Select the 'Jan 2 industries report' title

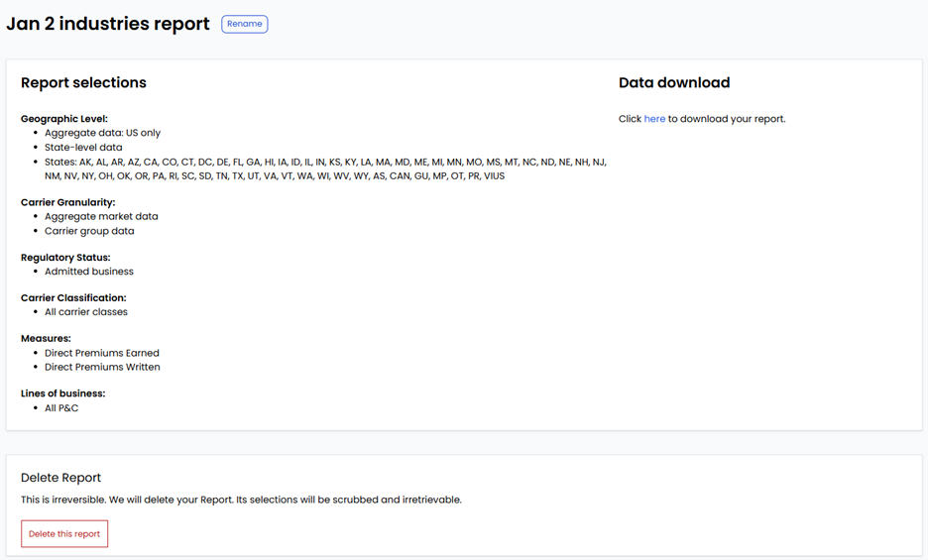click(x=108, y=24)
